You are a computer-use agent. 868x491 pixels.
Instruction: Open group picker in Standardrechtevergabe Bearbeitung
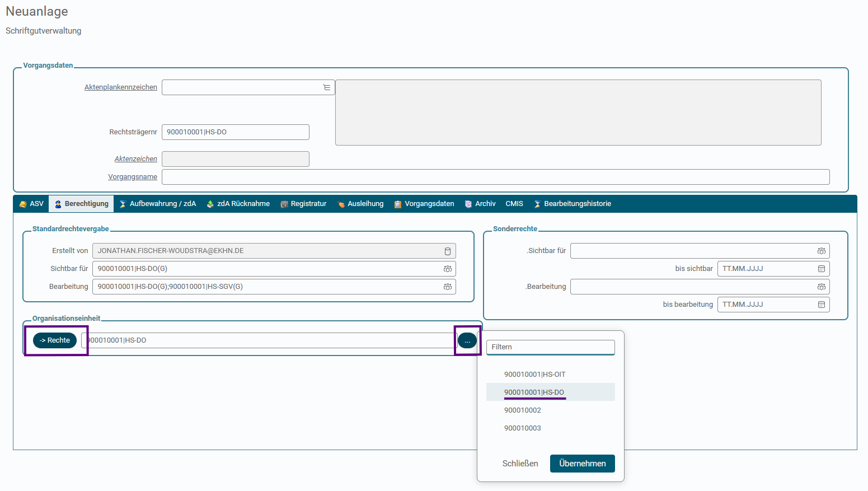point(448,287)
